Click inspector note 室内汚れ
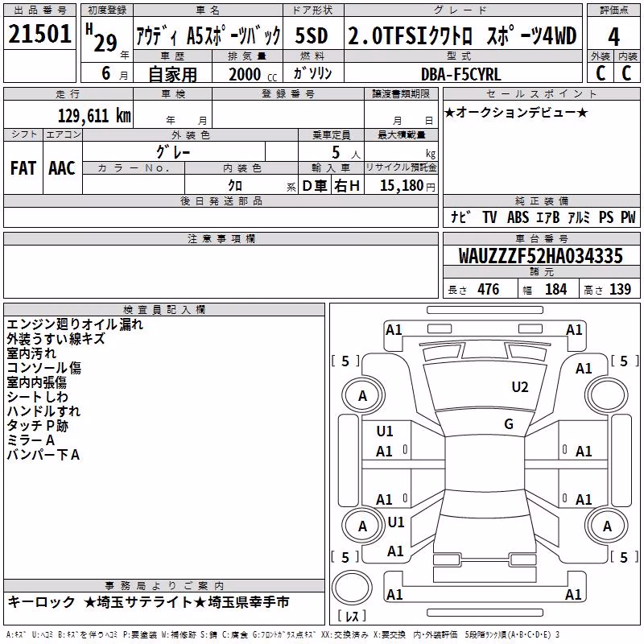This screenshot has width=644, height=644. coord(31,353)
